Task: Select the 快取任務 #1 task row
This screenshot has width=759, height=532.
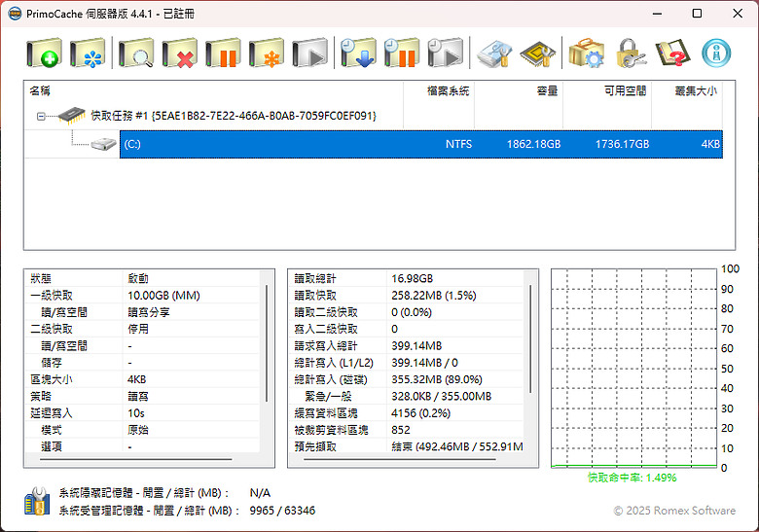Action: pyautogui.click(x=234, y=116)
